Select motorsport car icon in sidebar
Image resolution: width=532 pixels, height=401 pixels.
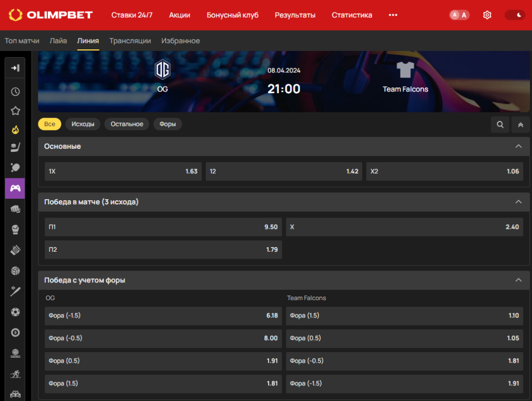(15, 394)
